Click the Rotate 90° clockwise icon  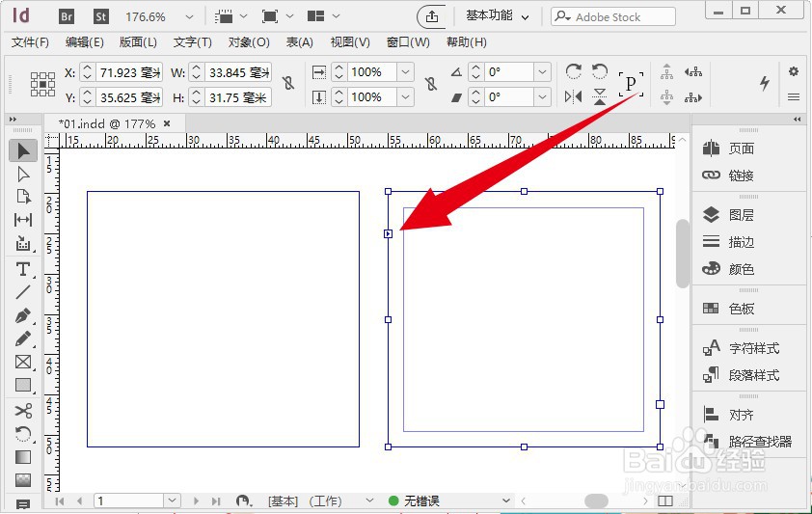tap(574, 72)
